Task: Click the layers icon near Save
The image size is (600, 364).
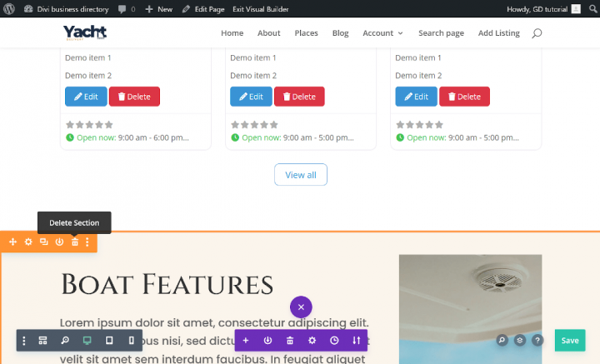Action: (519, 341)
